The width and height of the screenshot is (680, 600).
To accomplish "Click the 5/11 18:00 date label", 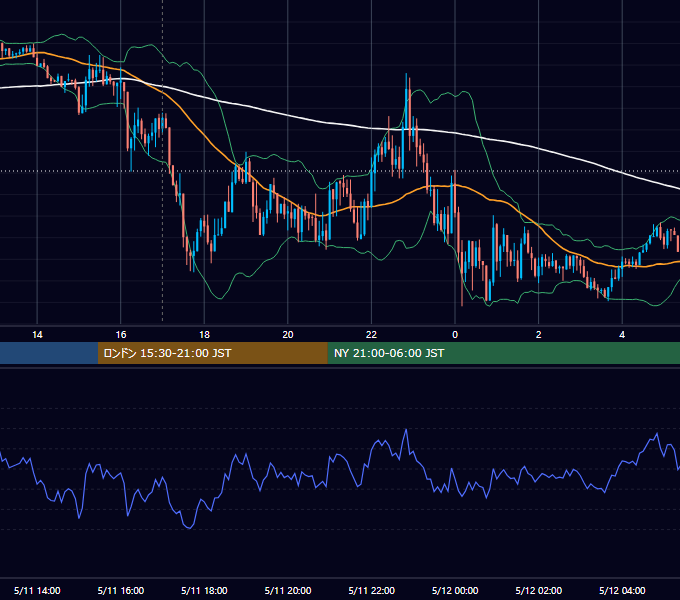I will 204,590.
